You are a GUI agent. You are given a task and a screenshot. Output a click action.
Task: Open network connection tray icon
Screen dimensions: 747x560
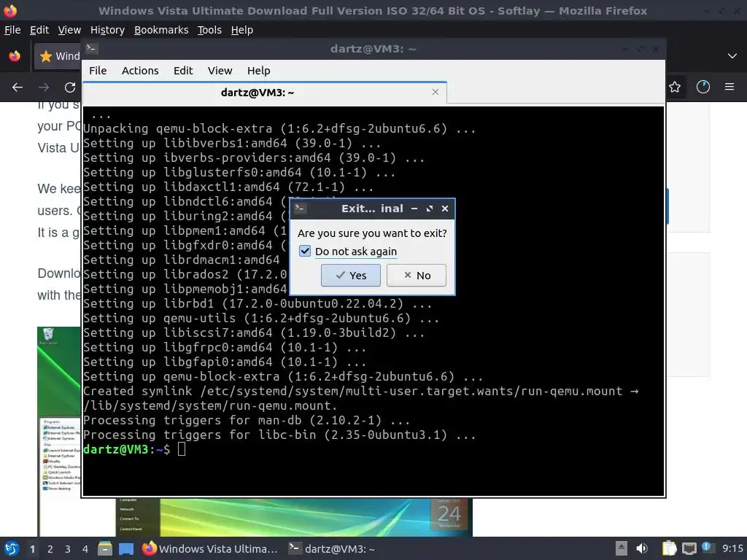[x=689, y=548]
